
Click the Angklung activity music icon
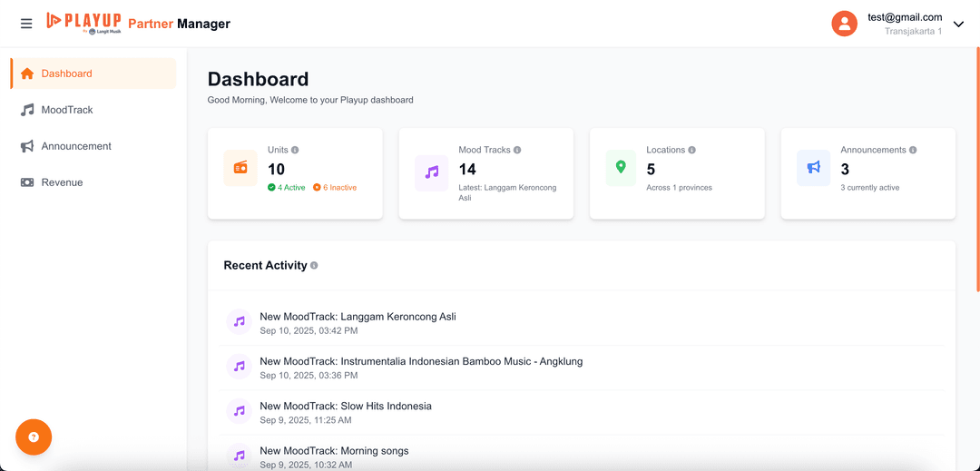[x=239, y=368]
